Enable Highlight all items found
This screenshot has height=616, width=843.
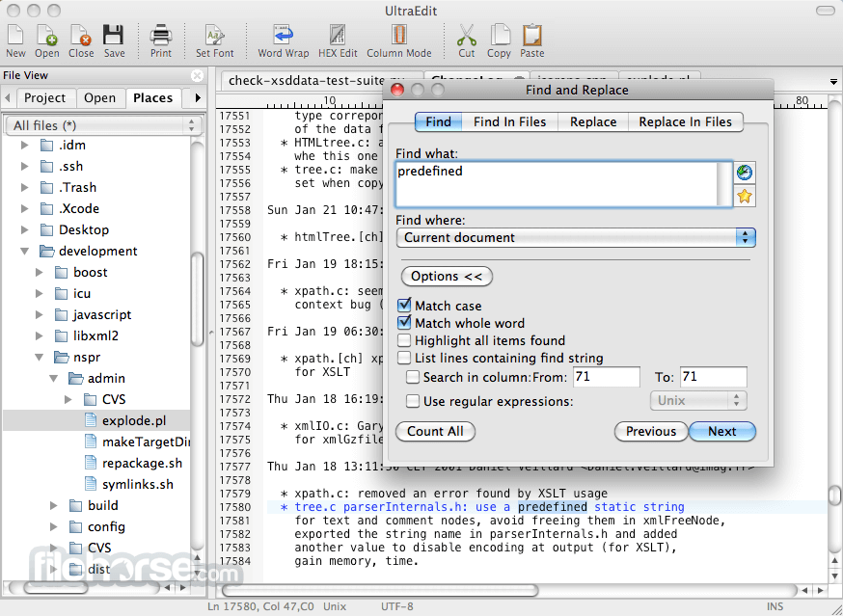point(404,340)
